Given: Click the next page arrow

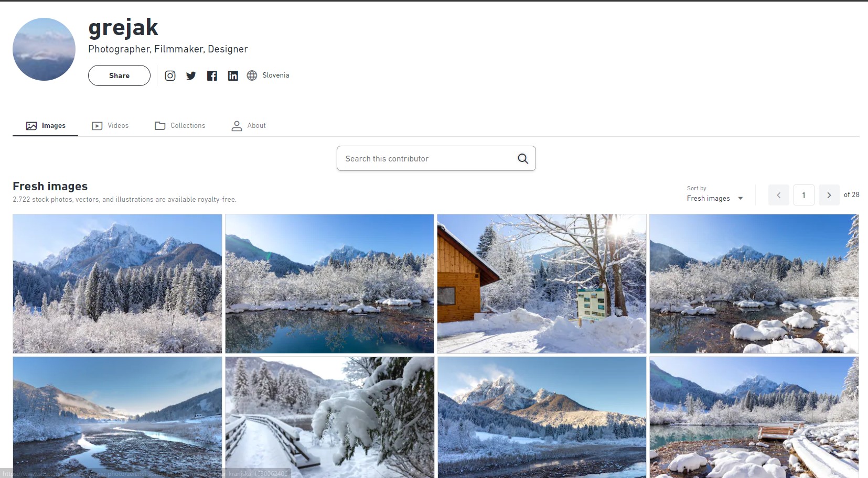Looking at the screenshot, I should [x=829, y=194].
